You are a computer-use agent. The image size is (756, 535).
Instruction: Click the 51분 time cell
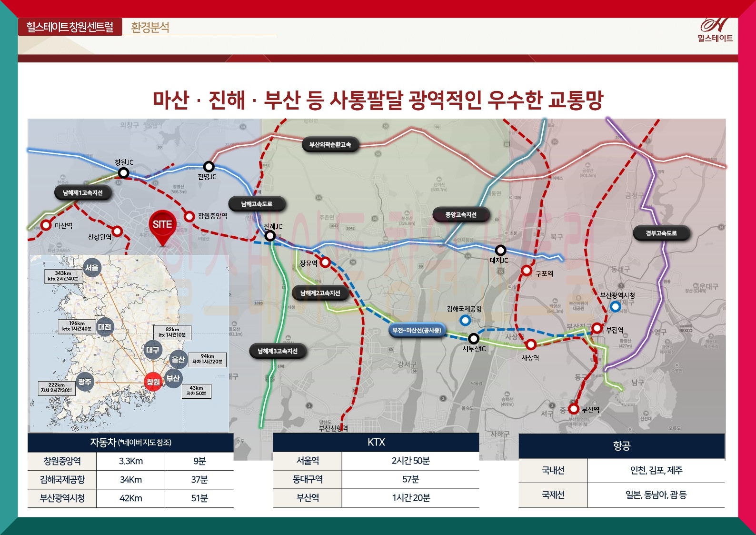(199, 498)
